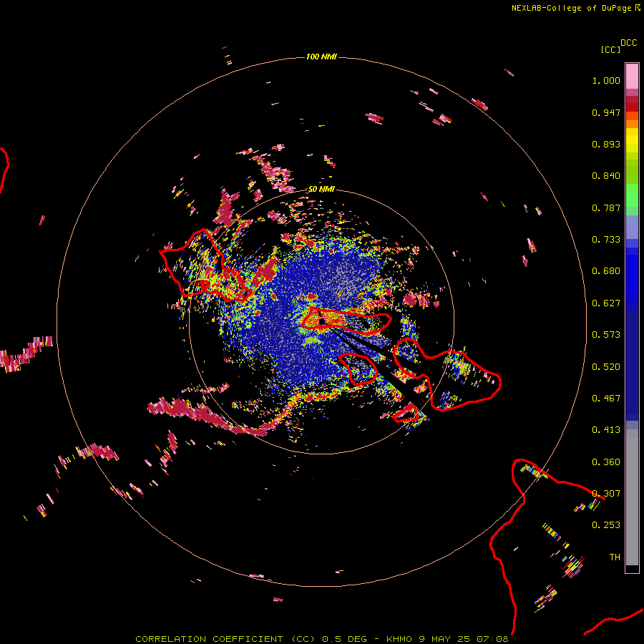644x644 pixels.
Task: Select the 0.573 scale value
Action: pos(606,335)
